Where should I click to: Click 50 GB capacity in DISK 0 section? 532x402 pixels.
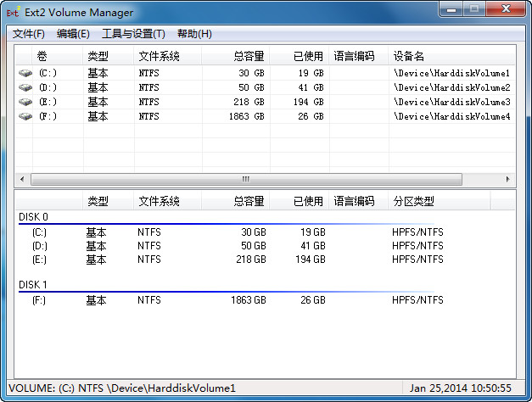point(254,246)
